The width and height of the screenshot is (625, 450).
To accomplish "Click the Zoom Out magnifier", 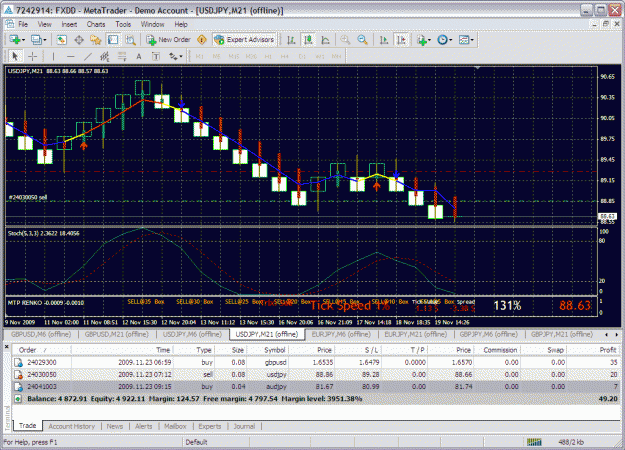I will [x=362, y=40].
